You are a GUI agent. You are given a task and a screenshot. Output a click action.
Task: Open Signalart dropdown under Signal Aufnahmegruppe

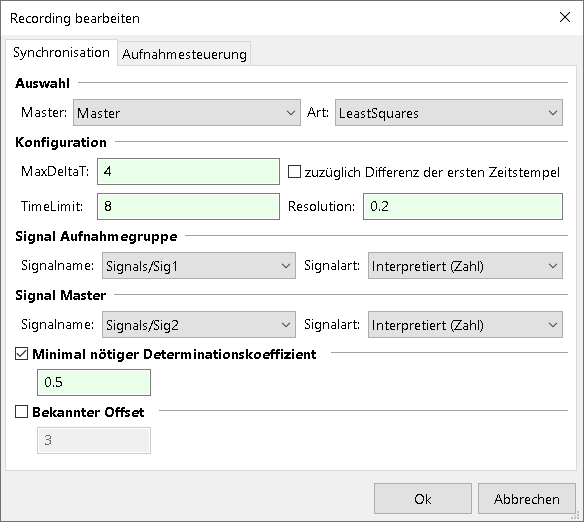coord(465,265)
